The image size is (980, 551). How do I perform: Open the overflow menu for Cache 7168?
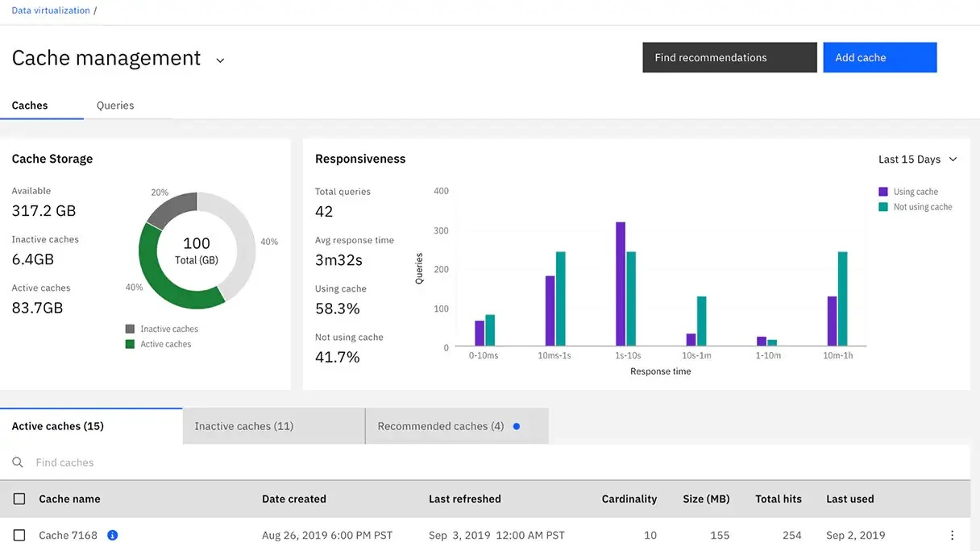pos(952,535)
